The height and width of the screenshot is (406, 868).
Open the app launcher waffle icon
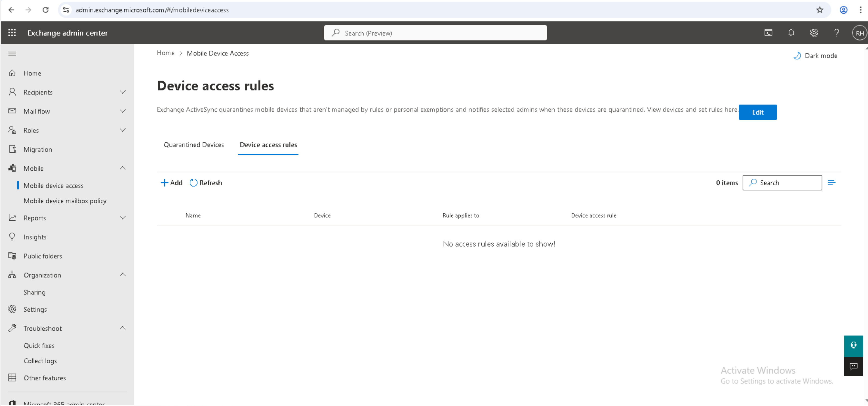[12, 33]
